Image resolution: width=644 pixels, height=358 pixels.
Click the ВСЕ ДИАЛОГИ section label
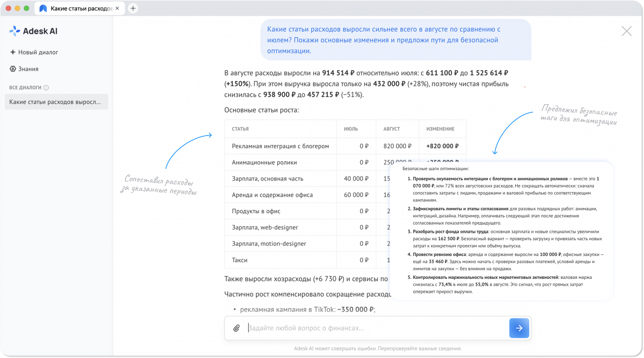25,88
